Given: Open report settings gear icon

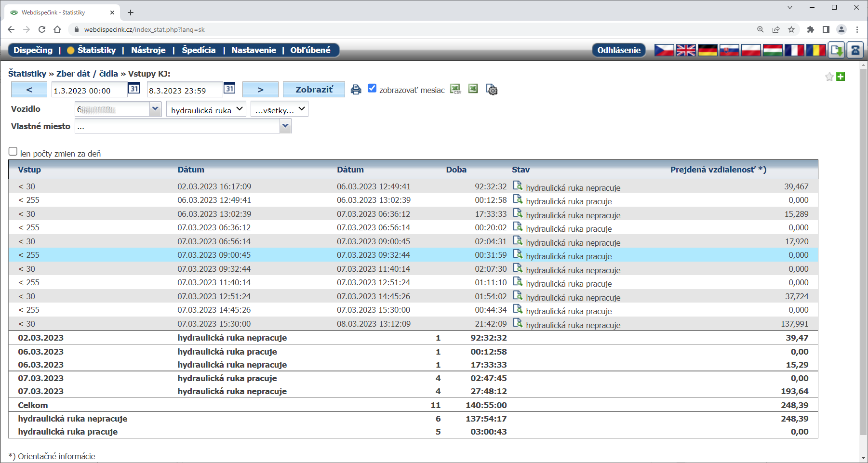Looking at the screenshot, I should 492,90.
